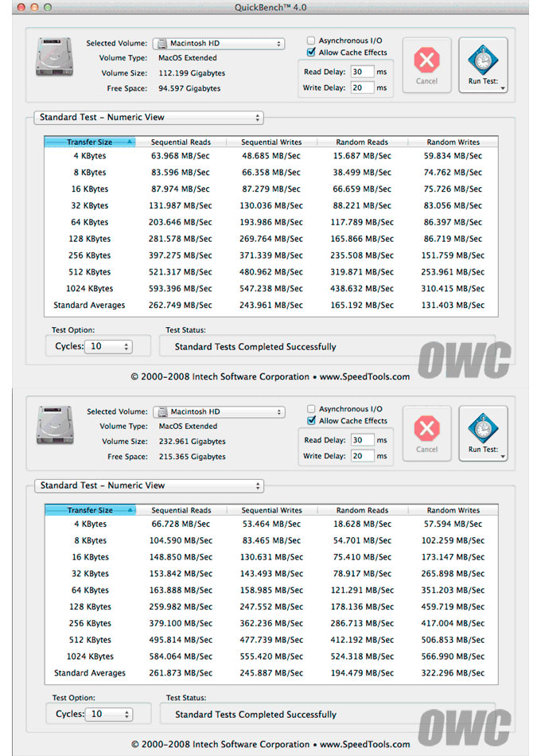Sort upper table by Sequential Writes header
Image resolution: width=541 pixels, height=756 pixels.
tap(271, 142)
